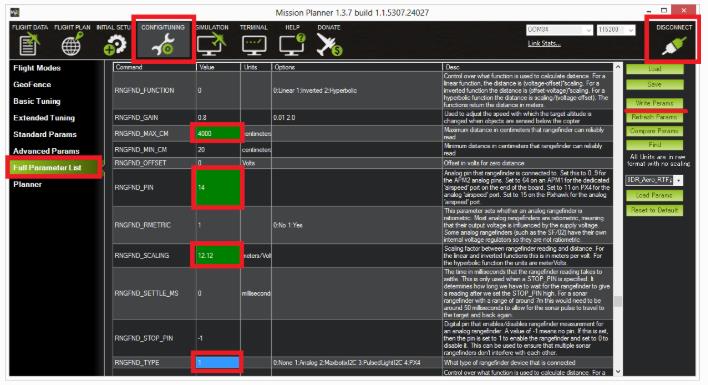This screenshot has height=385, width=708.
Task: Select the Config/Tuning wrench icon
Action: 163,45
